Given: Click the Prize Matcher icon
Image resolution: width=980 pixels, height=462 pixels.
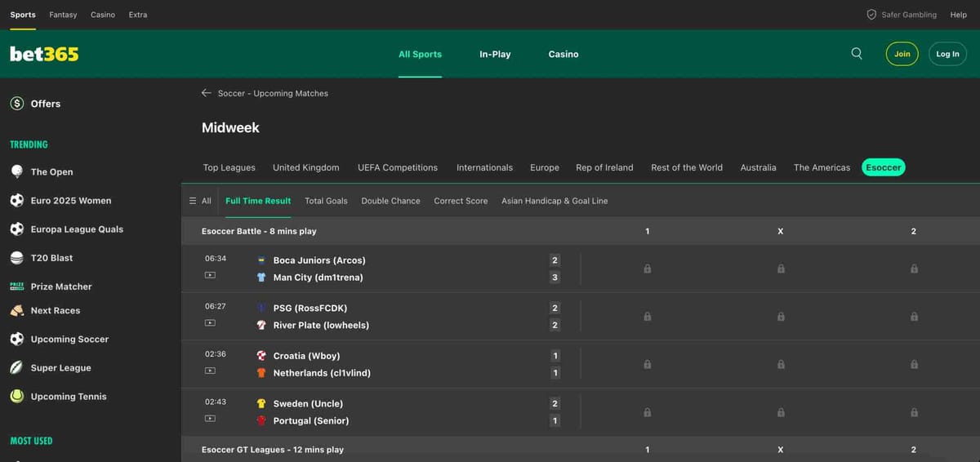Looking at the screenshot, I should pos(16,287).
